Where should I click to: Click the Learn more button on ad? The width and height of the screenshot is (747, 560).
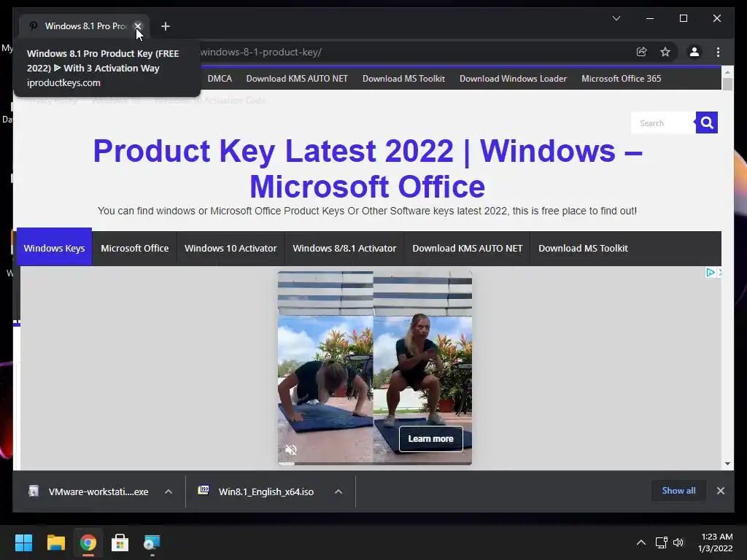point(430,439)
